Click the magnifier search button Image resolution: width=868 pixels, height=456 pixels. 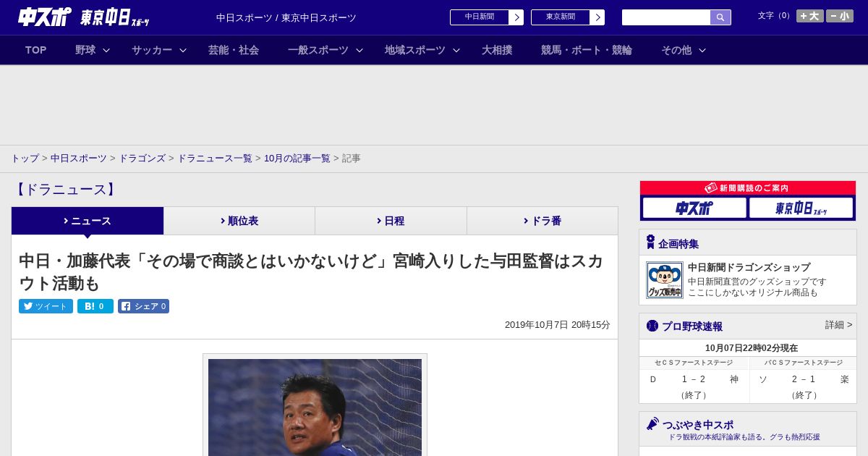pyautogui.click(x=720, y=17)
